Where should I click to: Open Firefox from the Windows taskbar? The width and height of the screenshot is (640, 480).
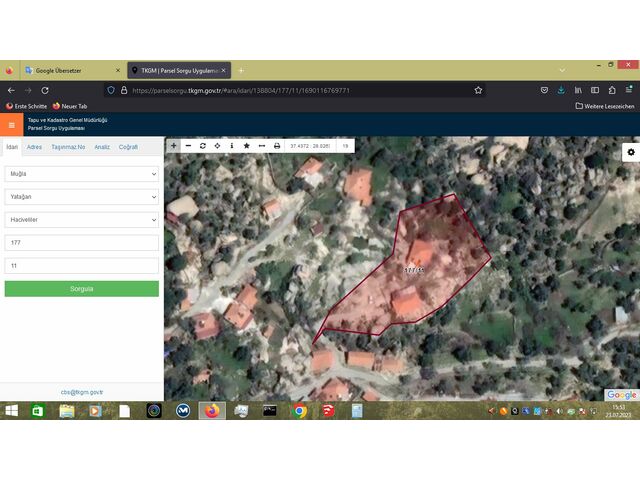tap(211, 410)
